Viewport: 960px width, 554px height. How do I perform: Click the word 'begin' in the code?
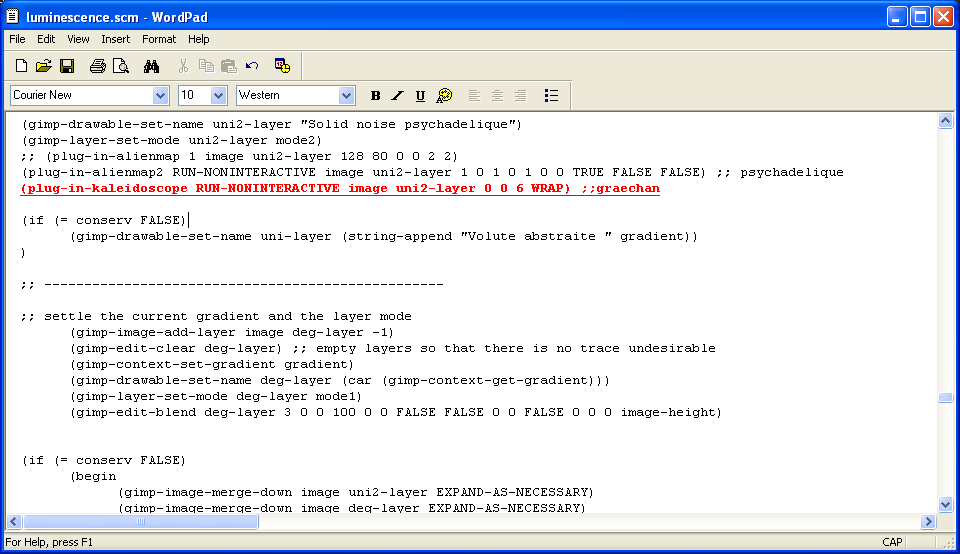point(96,476)
